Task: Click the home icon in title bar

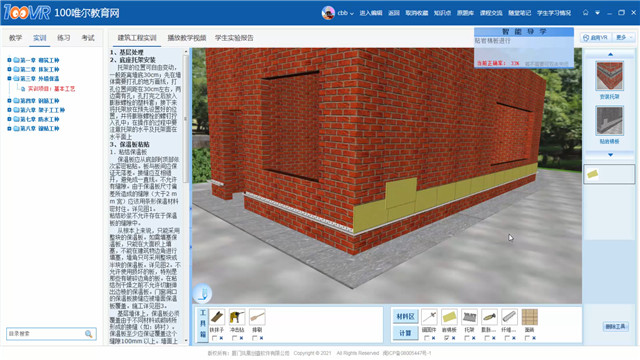Action: pyautogui.click(x=585, y=13)
